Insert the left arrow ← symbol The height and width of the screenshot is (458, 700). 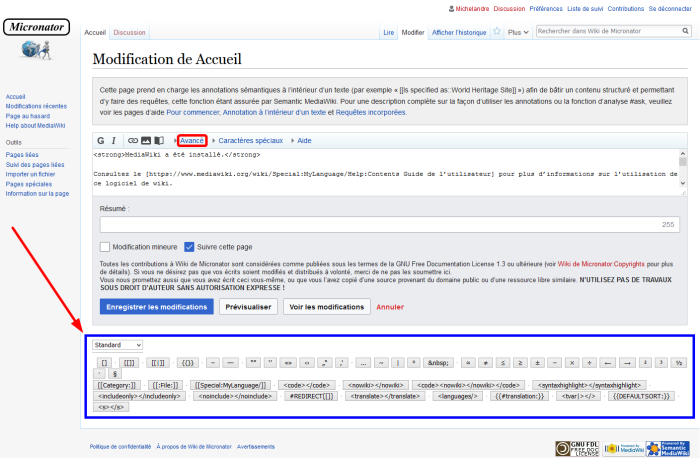point(608,363)
